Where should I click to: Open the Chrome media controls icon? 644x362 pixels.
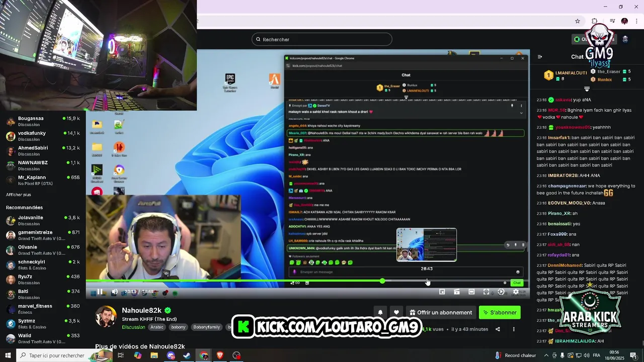612,21
